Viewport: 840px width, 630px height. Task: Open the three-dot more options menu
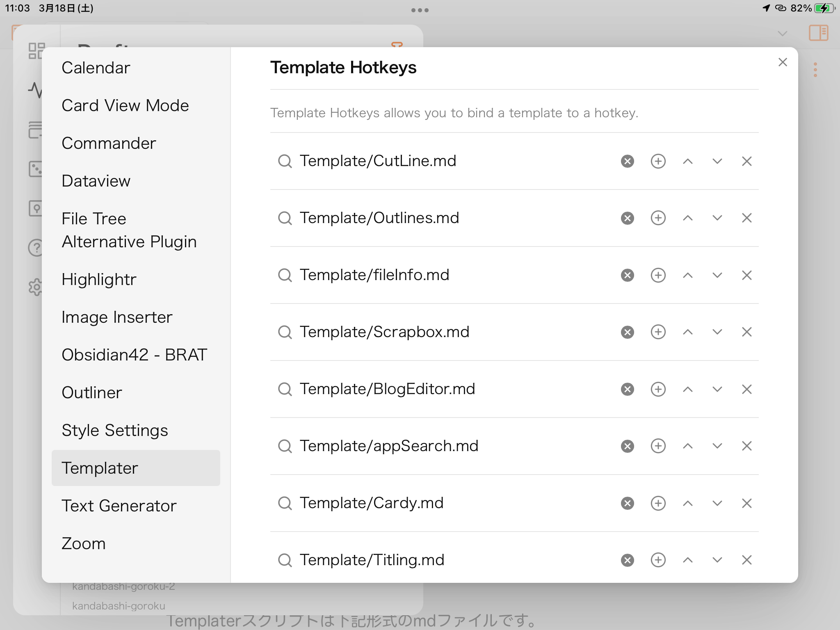[815, 70]
